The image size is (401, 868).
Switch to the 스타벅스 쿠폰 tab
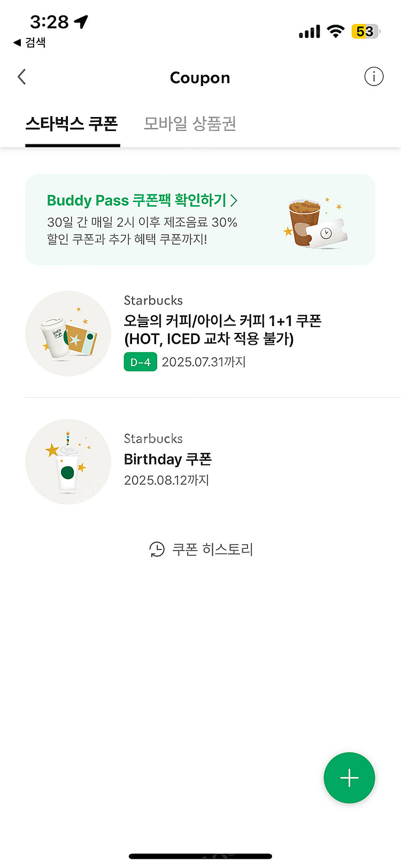[x=72, y=124]
